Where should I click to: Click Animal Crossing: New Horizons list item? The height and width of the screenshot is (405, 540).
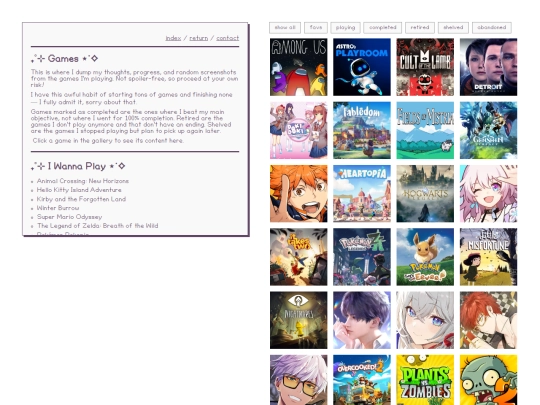83,181
